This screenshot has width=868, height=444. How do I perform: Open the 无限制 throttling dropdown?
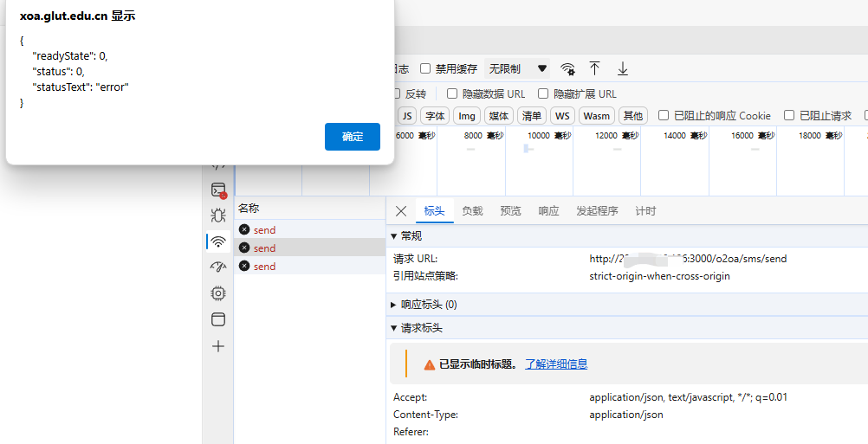pos(517,68)
